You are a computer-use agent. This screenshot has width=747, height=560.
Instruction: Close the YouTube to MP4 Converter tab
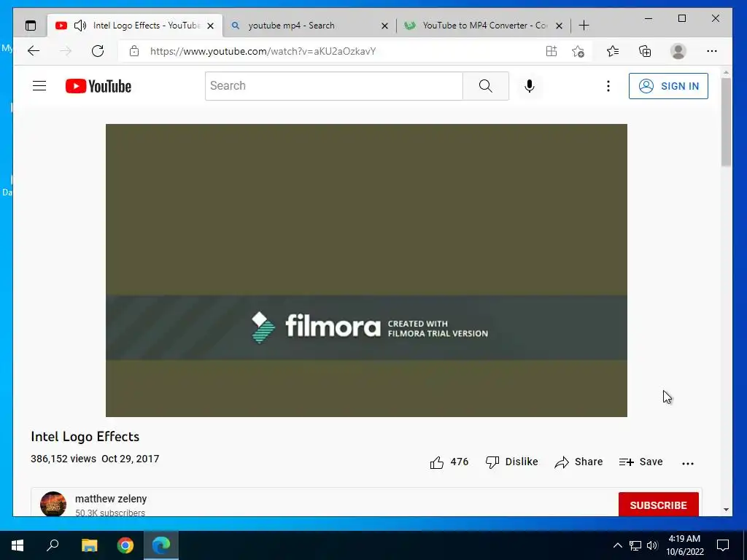click(x=560, y=26)
